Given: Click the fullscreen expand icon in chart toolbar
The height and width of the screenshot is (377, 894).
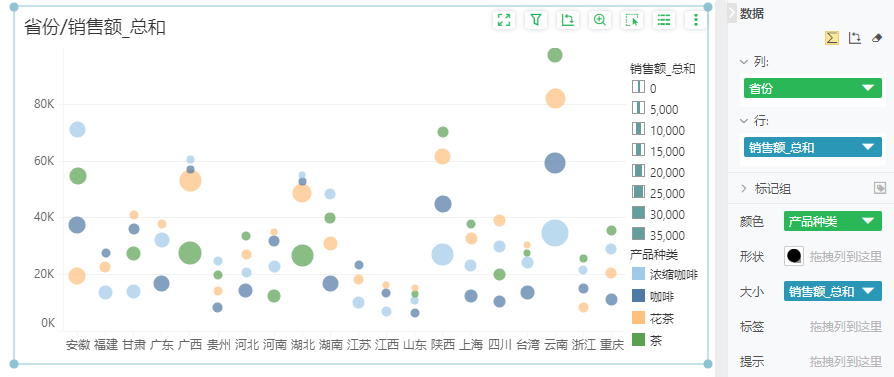Looking at the screenshot, I should click(x=503, y=20).
